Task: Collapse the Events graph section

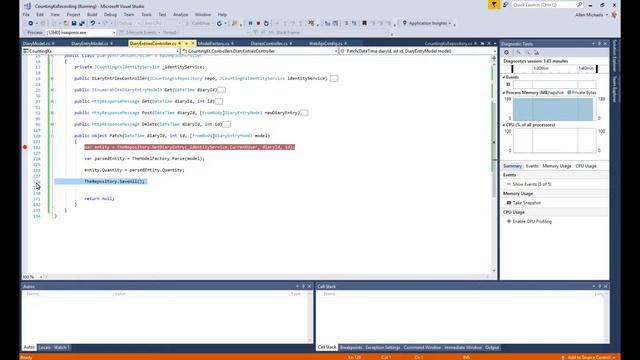Action: [x=504, y=77]
